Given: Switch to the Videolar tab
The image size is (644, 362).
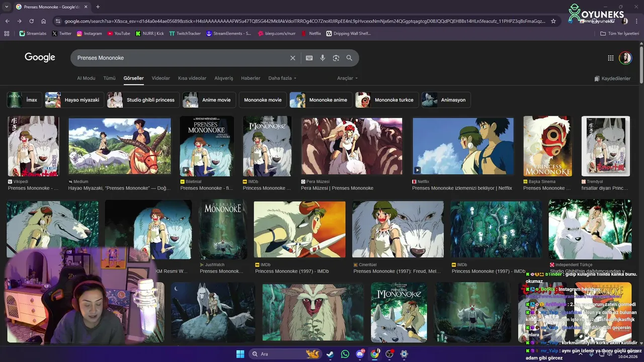Looking at the screenshot, I should point(161,78).
